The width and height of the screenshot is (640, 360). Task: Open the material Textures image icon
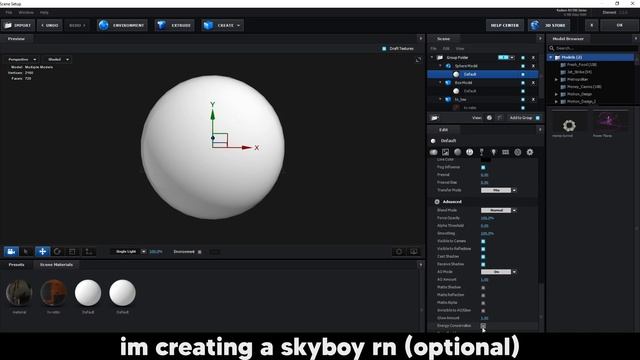pos(445,152)
